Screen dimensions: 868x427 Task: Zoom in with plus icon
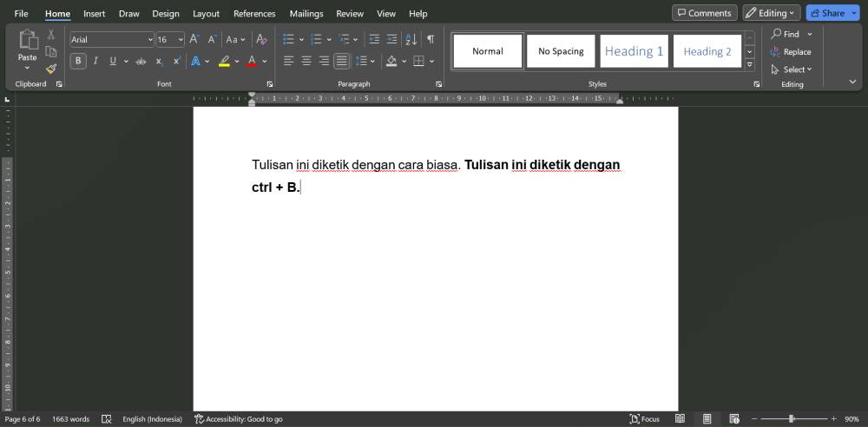point(833,419)
